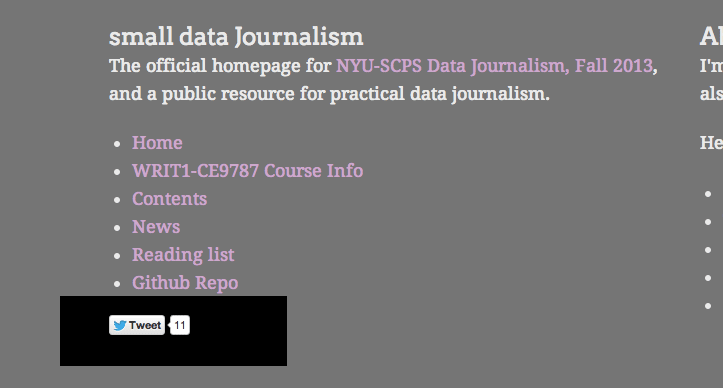Open the tweet count bubble showing 11
The height and width of the screenshot is (388, 723).
pos(180,325)
